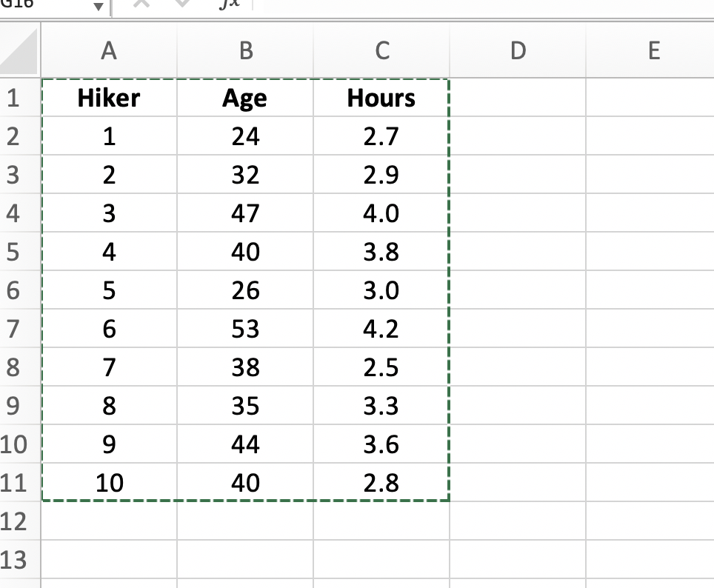
Task: Click the Age cell containing 32
Action: click(245, 175)
